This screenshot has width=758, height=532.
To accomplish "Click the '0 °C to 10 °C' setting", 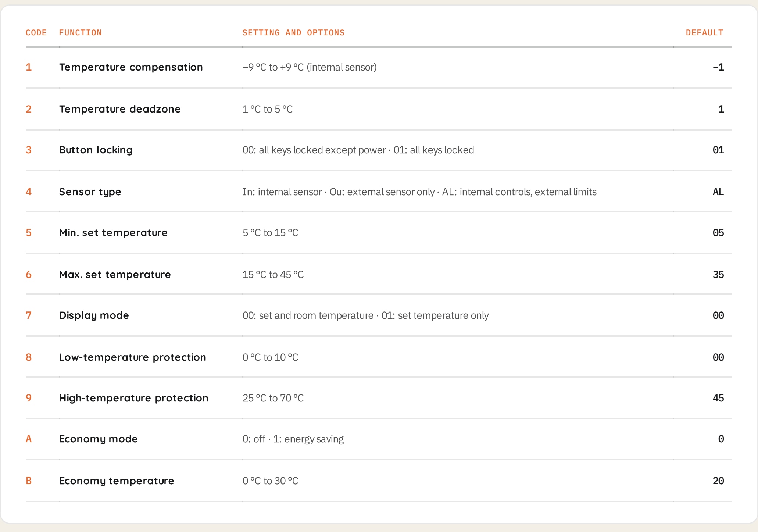I will 270,357.
